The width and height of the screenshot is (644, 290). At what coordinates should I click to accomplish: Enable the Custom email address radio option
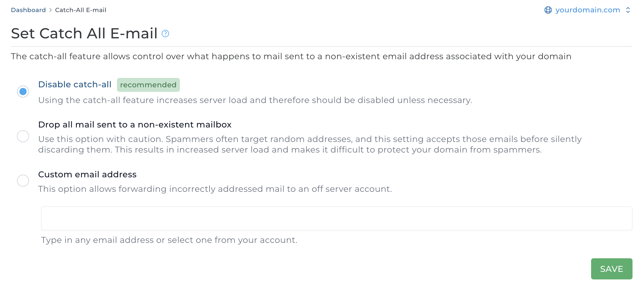tap(23, 181)
